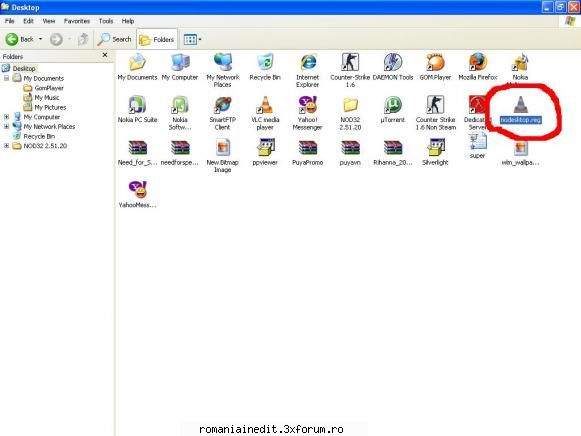Collapse My Documents tree node
Screen dimensions: 581x436
click(x=6, y=78)
